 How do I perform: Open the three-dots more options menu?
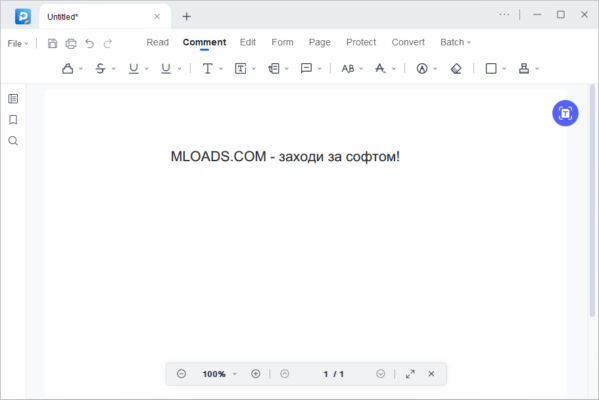point(504,15)
